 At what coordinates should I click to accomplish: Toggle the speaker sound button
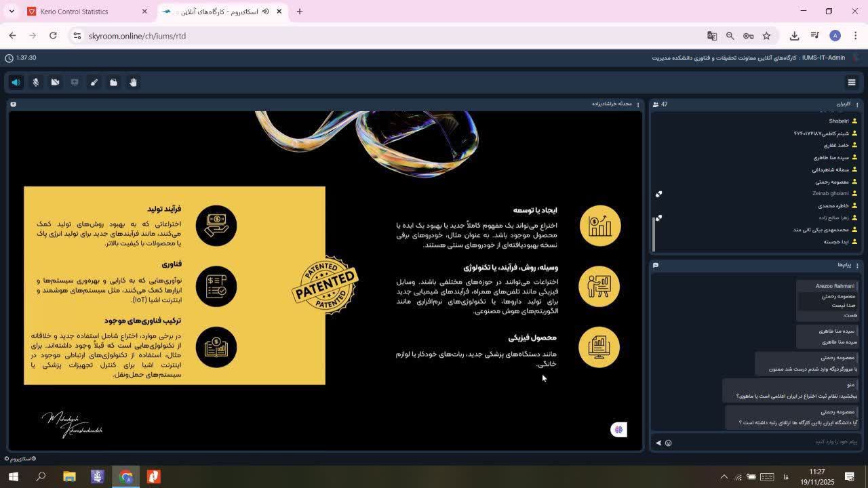tap(16, 83)
